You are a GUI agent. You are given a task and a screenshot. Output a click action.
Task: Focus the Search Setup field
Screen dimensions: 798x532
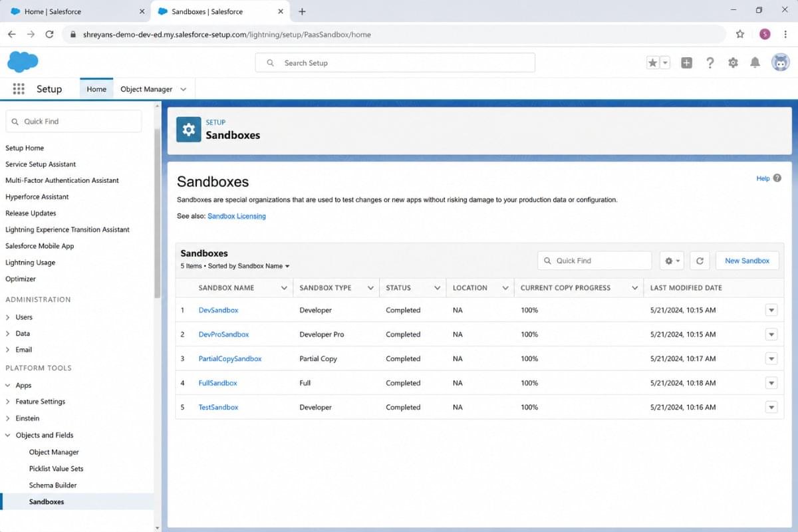coord(395,63)
